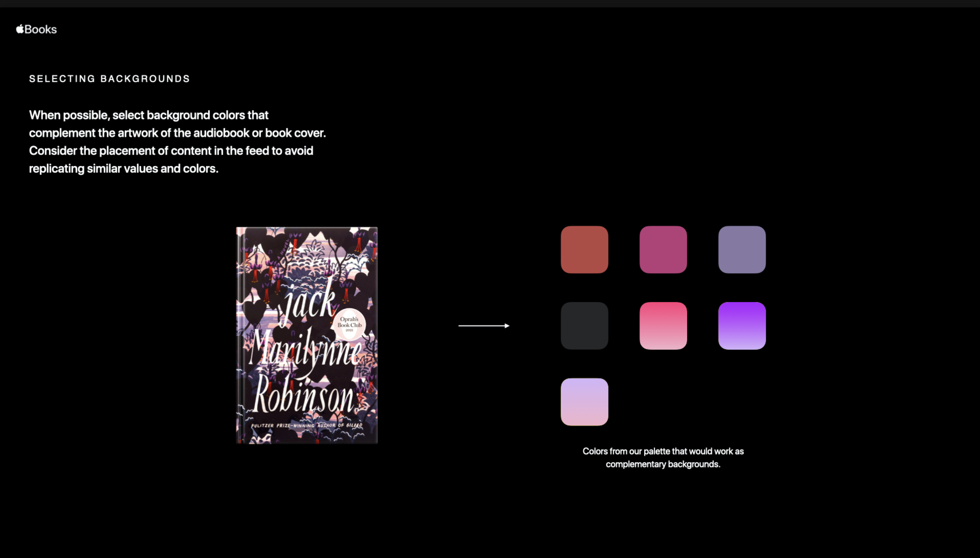
Task: Select the terracotta red color swatch
Action: point(584,249)
